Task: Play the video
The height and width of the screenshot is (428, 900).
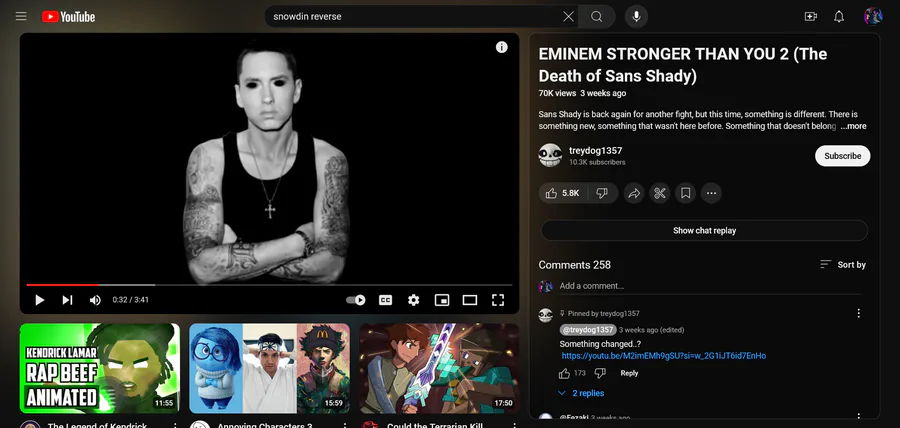Action: (39, 299)
